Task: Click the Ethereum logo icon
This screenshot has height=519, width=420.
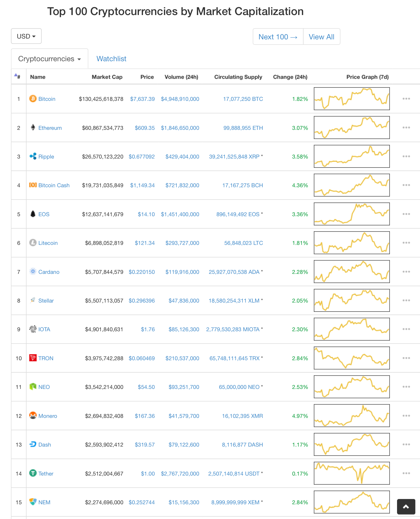Action: point(33,127)
